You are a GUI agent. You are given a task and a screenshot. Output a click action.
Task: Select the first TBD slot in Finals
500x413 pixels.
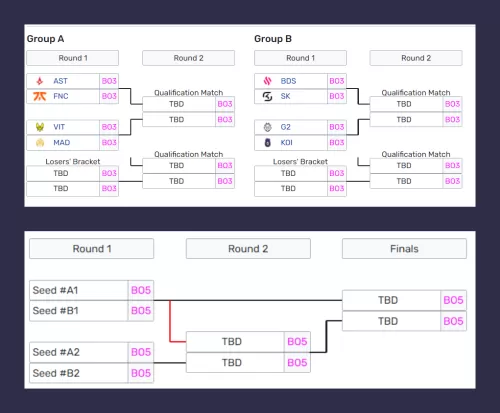[x=392, y=300]
